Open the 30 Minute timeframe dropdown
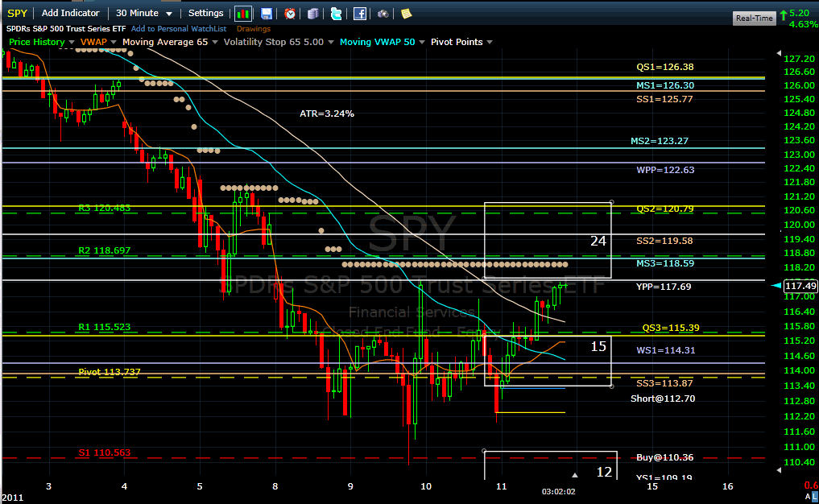This screenshot has height=504, width=819. click(x=143, y=13)
